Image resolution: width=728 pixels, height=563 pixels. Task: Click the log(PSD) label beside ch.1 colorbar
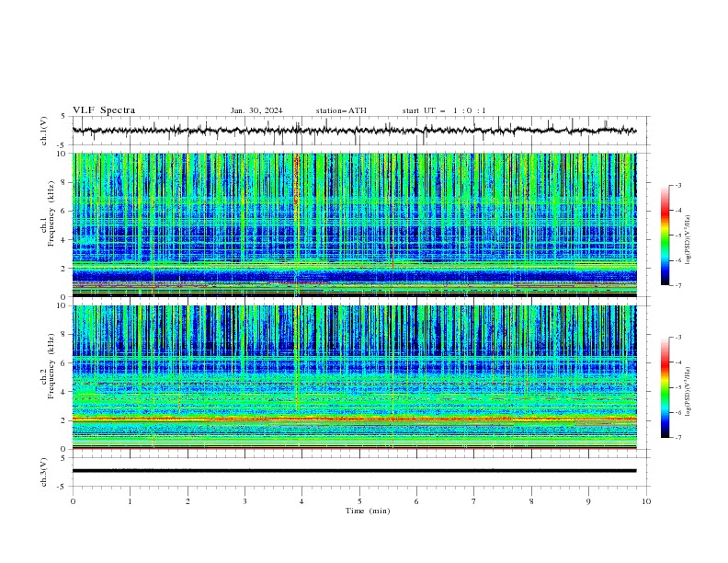tap(688, 240)
